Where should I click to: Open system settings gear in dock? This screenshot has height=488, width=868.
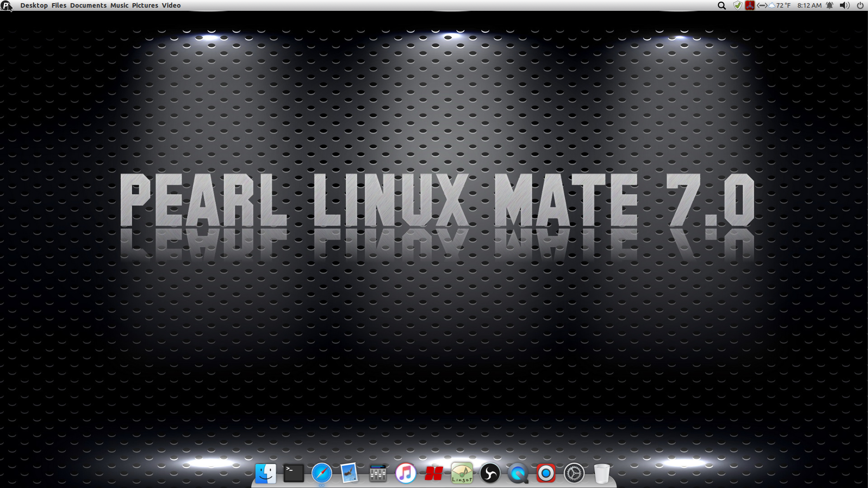[x=574, y=474]
